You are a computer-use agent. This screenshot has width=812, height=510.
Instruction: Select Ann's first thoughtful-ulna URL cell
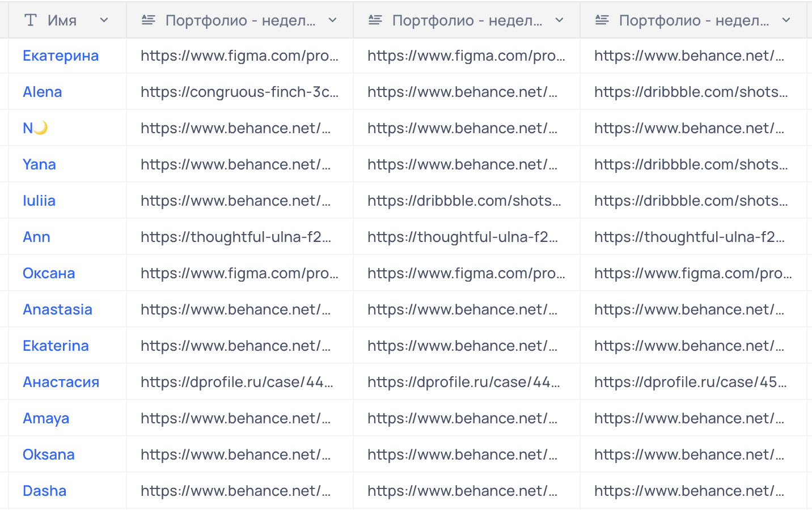tap(240, 237)
